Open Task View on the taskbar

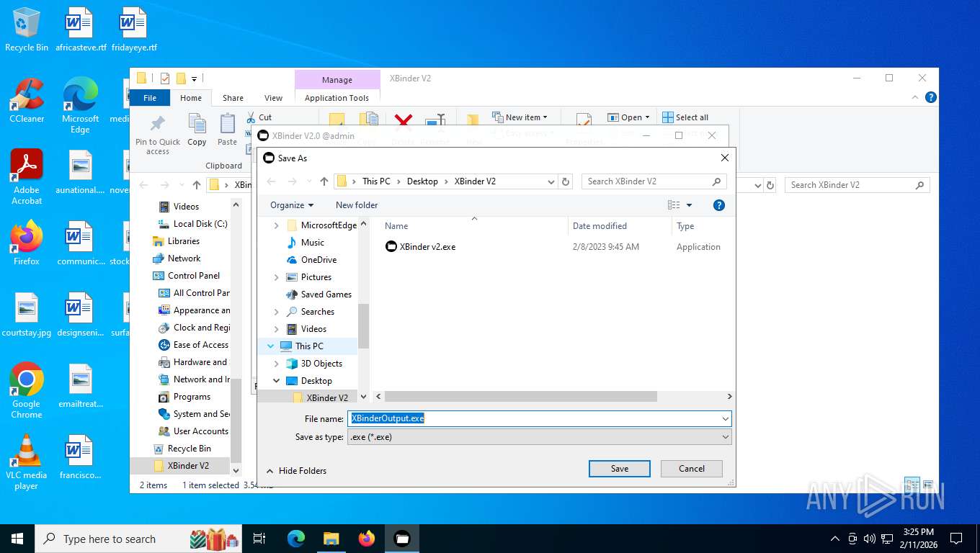click(260, 539)
